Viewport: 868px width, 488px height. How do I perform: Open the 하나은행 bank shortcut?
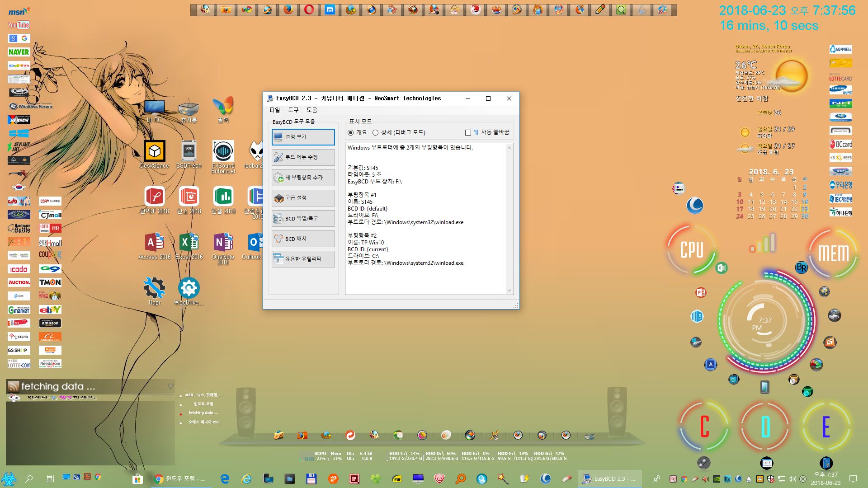coord(841,212)
